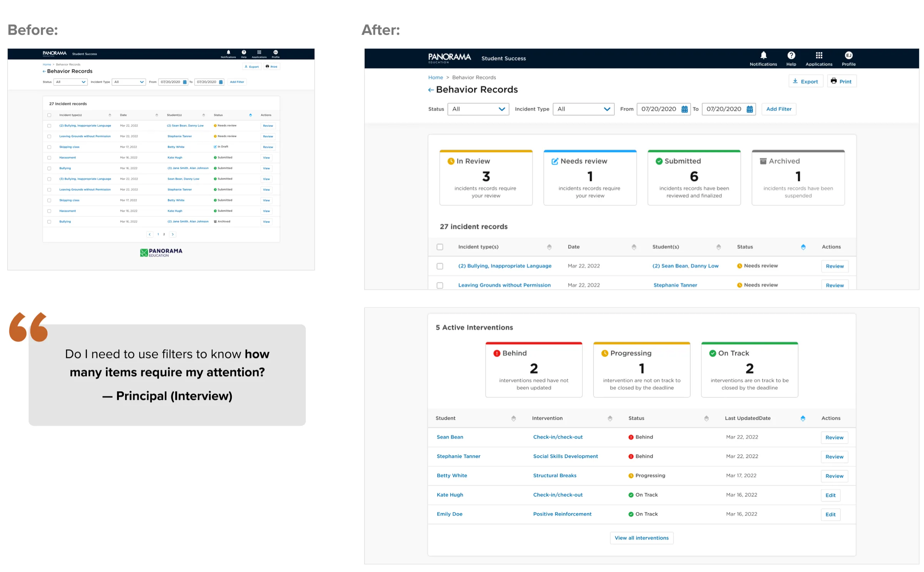Select the In Review summary card
This screenshot has height=572, width=924.
tap(486, 178)
